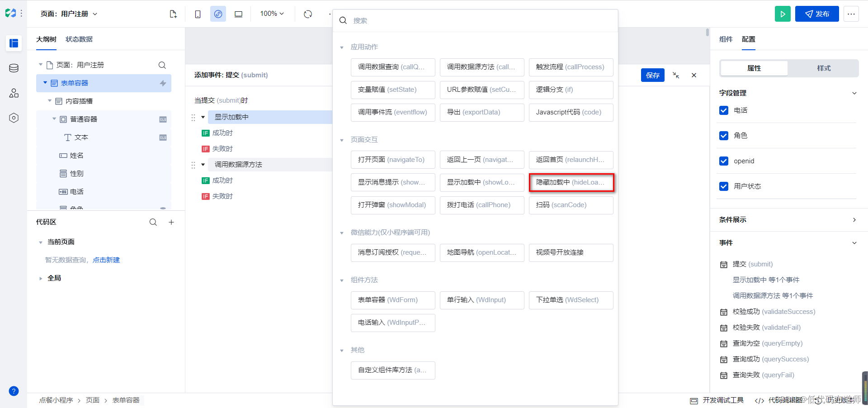
Task: Add new item in 代码区 with plus icon
Action: [x=171, y=222]
